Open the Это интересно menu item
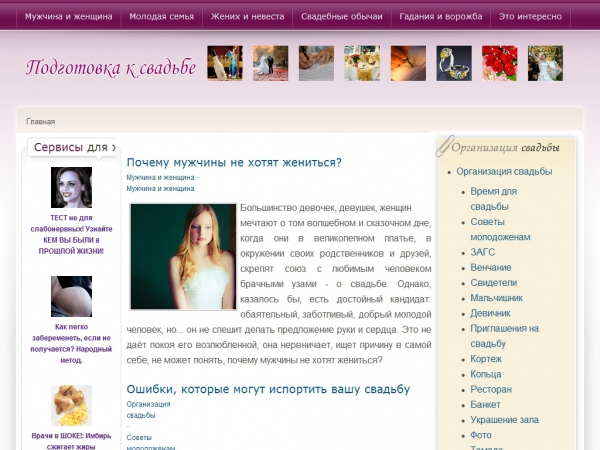Viewport: 600px width, 450px height. 530,16
